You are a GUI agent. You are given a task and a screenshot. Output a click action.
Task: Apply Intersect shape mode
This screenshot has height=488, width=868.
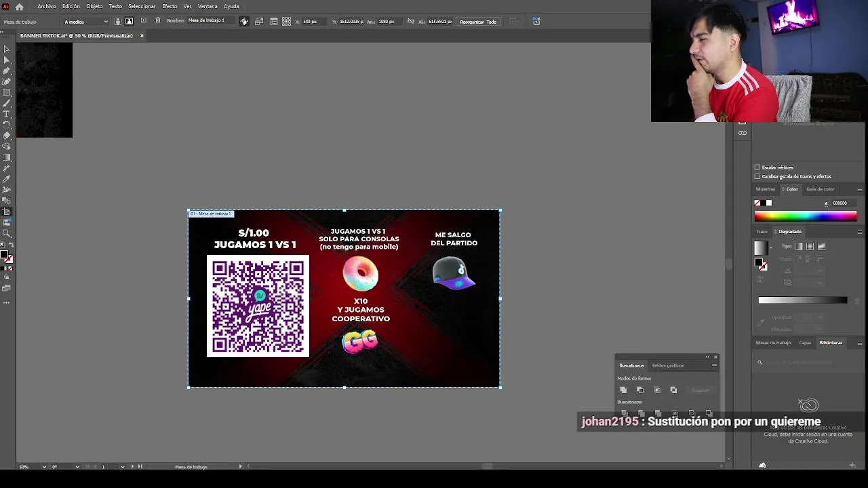(x=656, y=390)
